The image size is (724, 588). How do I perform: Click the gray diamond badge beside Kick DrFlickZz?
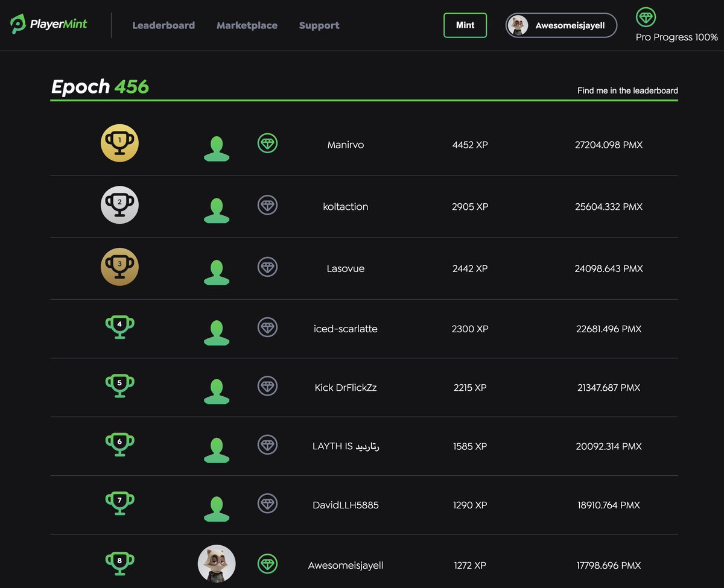[268, 386]
